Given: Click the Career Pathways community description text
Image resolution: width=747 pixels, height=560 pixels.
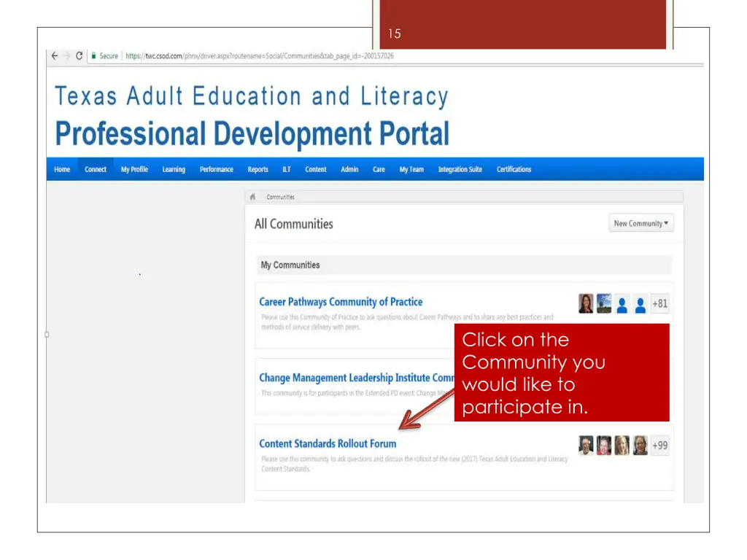Looking at the screenshot, I should [x=407, y=322].
